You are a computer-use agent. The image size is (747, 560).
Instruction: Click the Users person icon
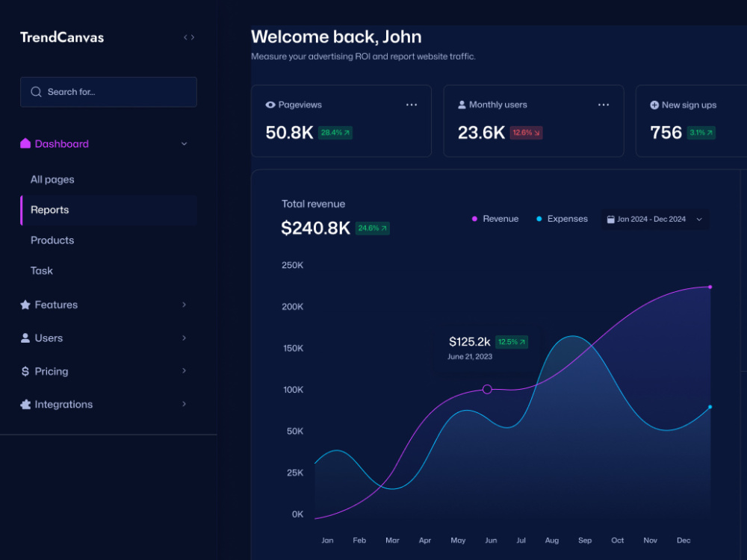click(25, 338)
